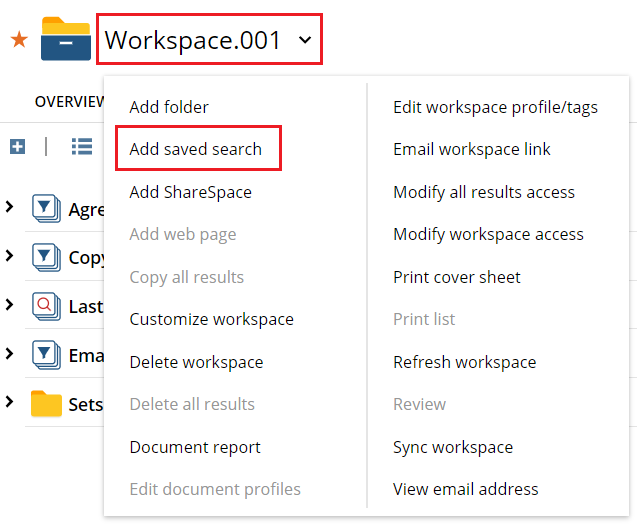Click the greyed Edit document profiles entry
The height and width of the screenshot is (525, 637).
click(x=215, y=489)
